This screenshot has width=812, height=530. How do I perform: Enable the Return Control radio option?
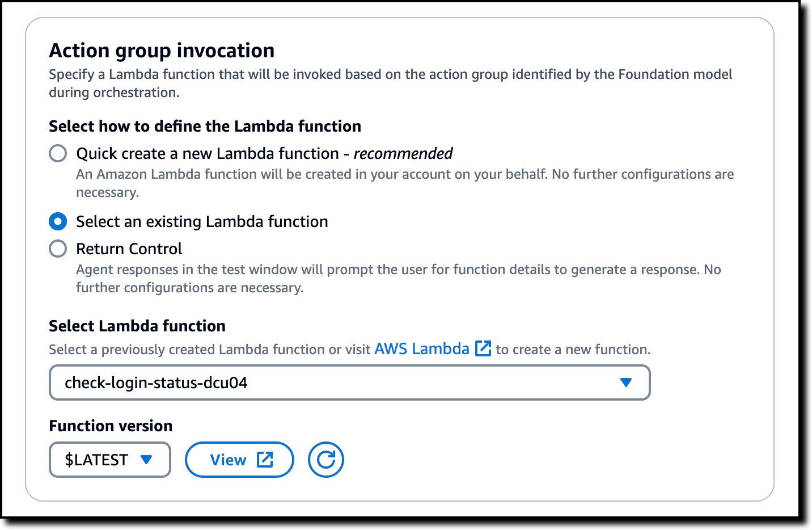point(58,249)
